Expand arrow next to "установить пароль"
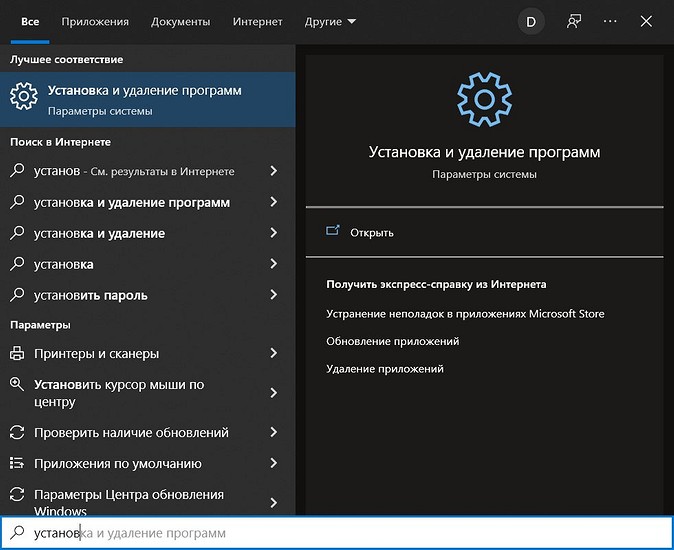 coord(274,295)
